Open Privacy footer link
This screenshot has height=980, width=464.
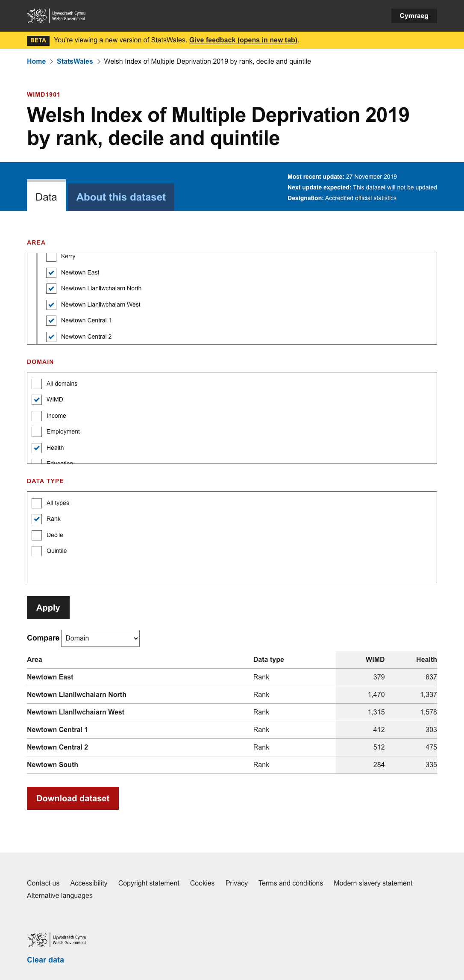coord(237,883)
